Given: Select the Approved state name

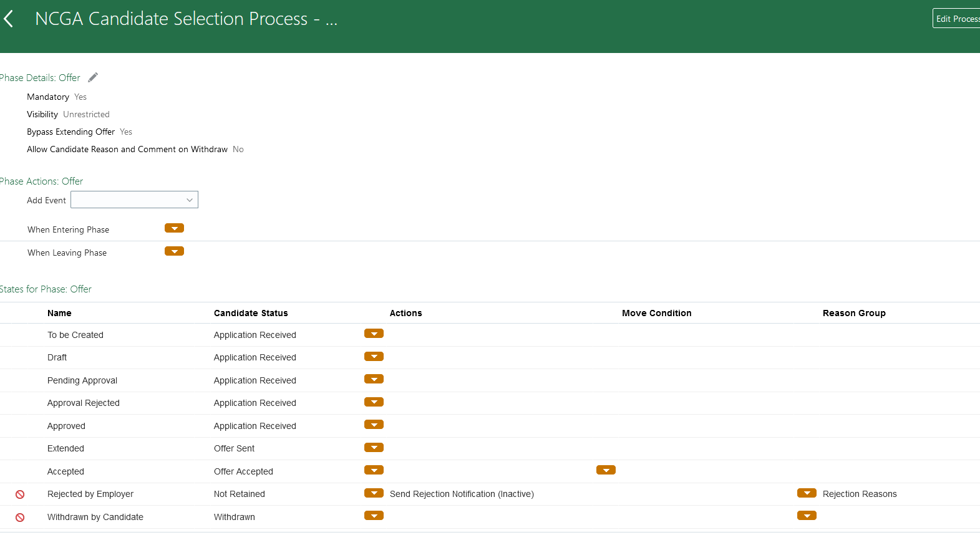Looking at the screenshot, I should tap(66, 426).
